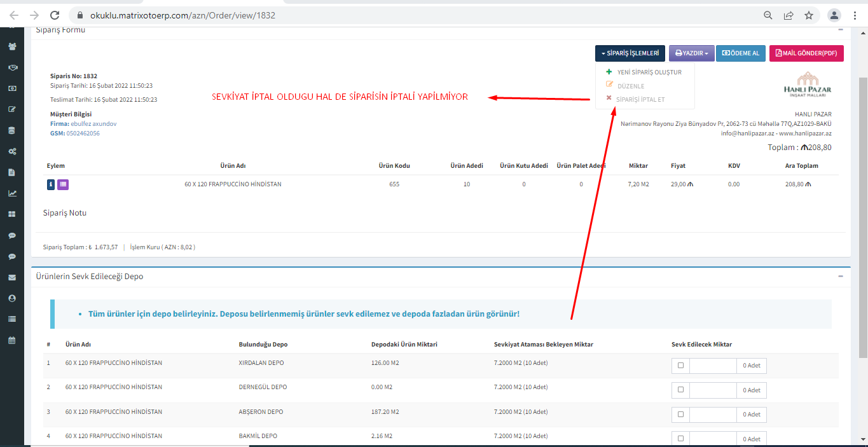
Task: Click the ÖDEME AL button
Action: pyautogui.click(x=740, y=53)
